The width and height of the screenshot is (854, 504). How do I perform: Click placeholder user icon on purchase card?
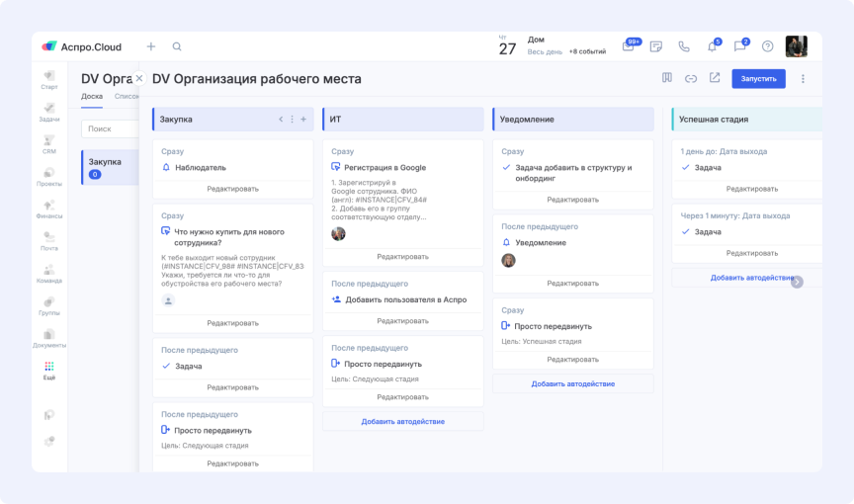tap(168, 300)
